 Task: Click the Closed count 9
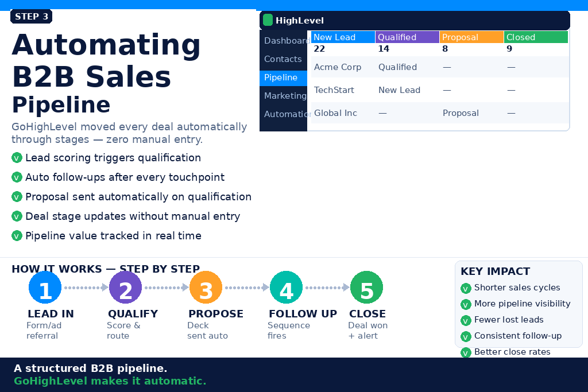(509, 49)
